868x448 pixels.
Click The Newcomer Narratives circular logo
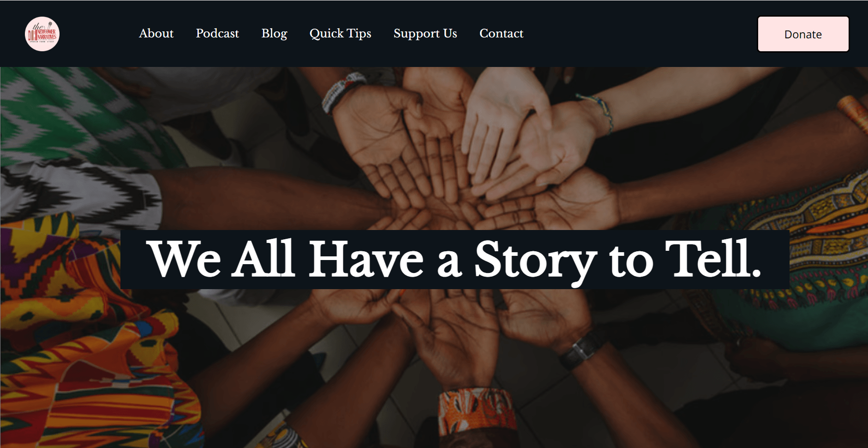coord(42,34)
